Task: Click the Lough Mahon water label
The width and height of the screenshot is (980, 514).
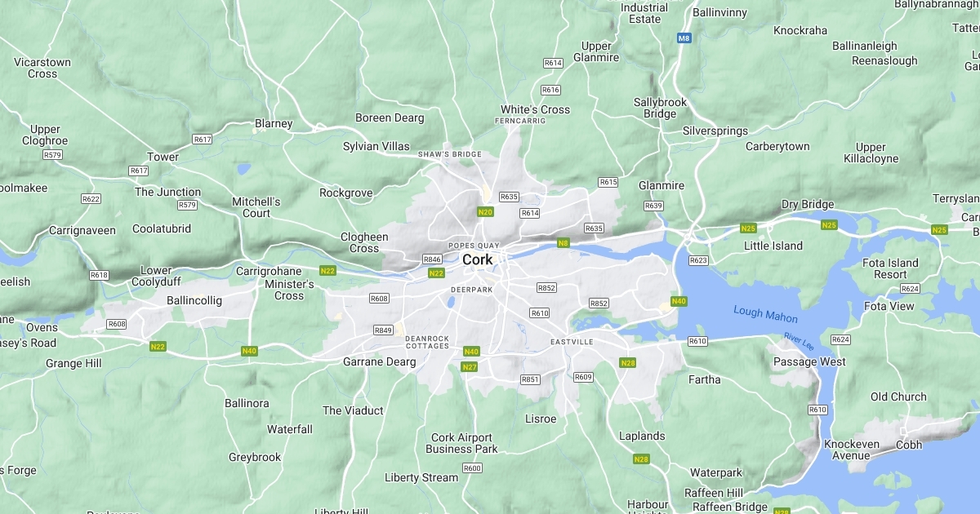Action: [765, 313]
